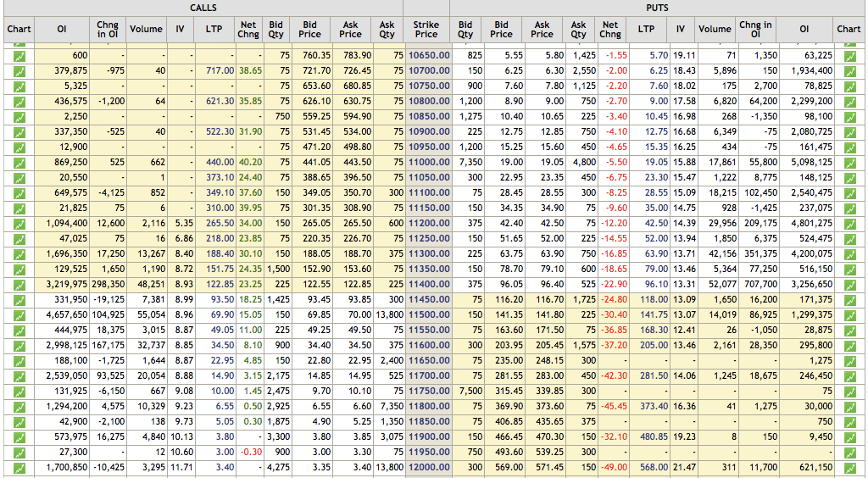868x478 pixels.
Task: Open calls chart icon for 10650.00 strike
Action: pos(19,56)
